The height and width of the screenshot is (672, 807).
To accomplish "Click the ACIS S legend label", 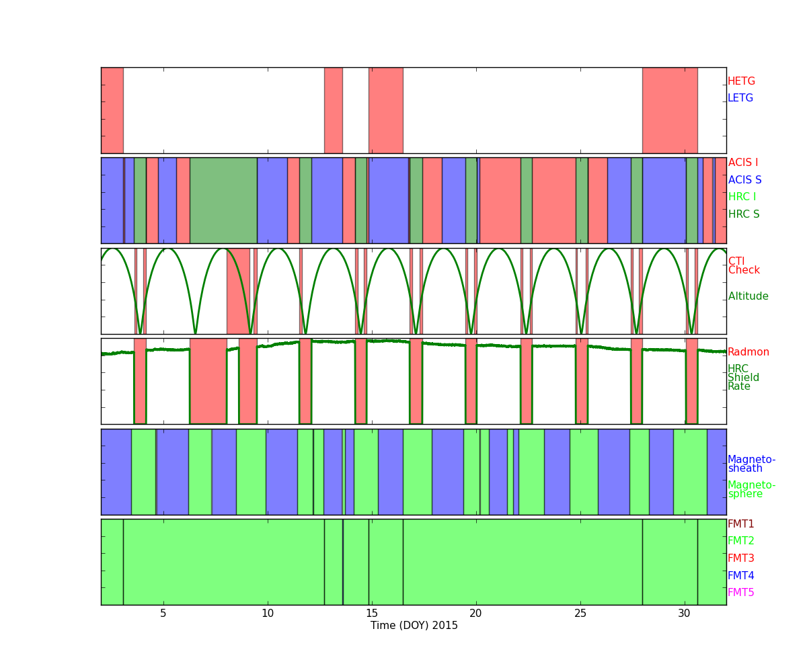I will click(x=745, y=180).
